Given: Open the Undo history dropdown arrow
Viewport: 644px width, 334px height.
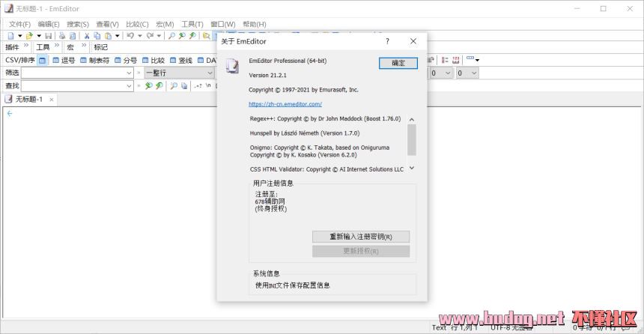Looking at the screenshot, I should (139, 36).
